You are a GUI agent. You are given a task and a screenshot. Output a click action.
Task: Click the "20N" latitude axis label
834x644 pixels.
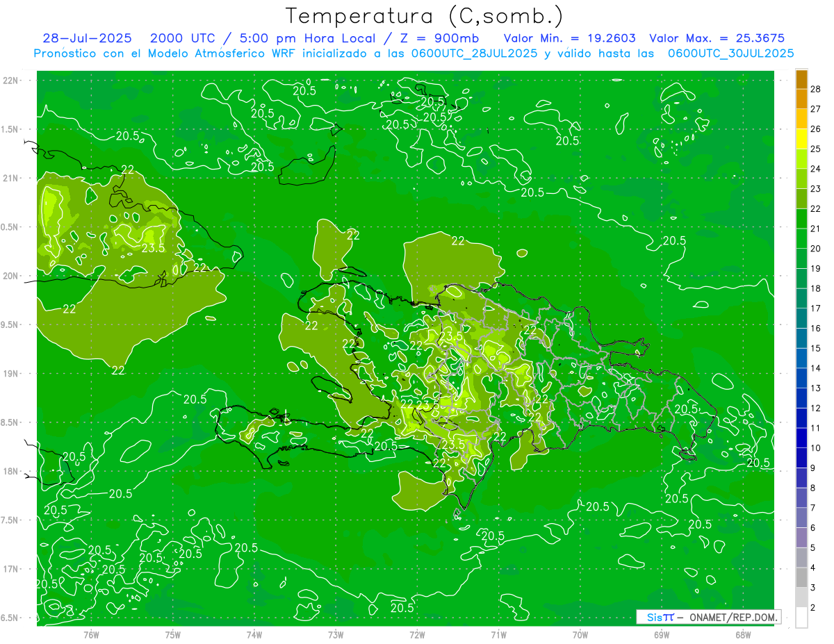point(12,276)
